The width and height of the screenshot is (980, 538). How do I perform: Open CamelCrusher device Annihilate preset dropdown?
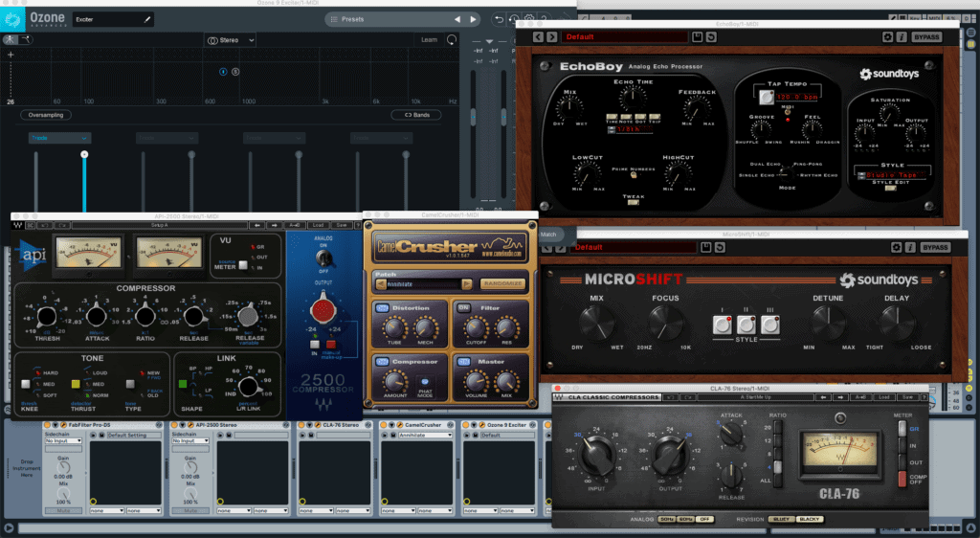pyautogui.click(x=425, y=435)
